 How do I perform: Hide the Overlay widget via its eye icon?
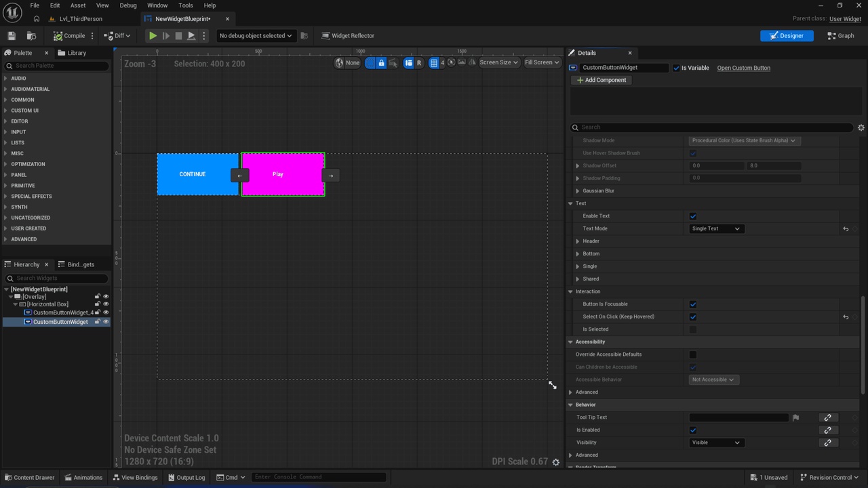(x=106, y=296)
